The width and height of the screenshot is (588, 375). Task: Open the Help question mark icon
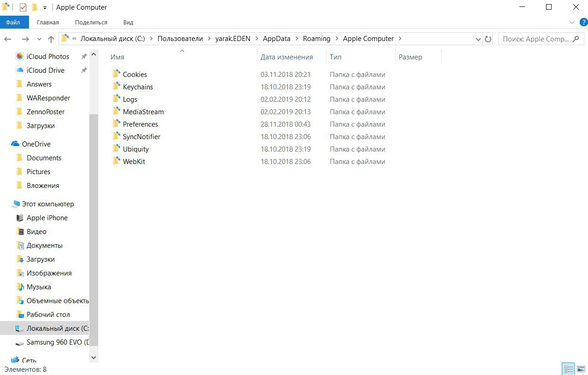click(583, 22)
